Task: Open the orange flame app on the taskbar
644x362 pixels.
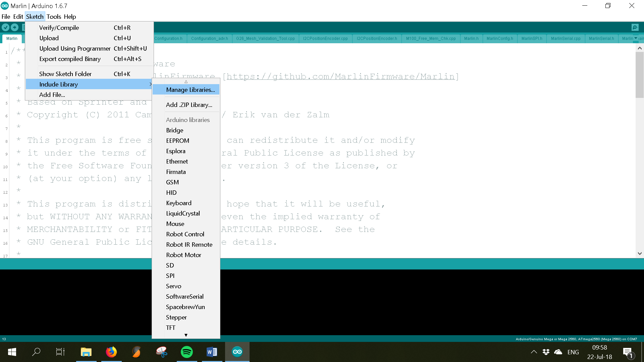Action: [x=137, y=352]
